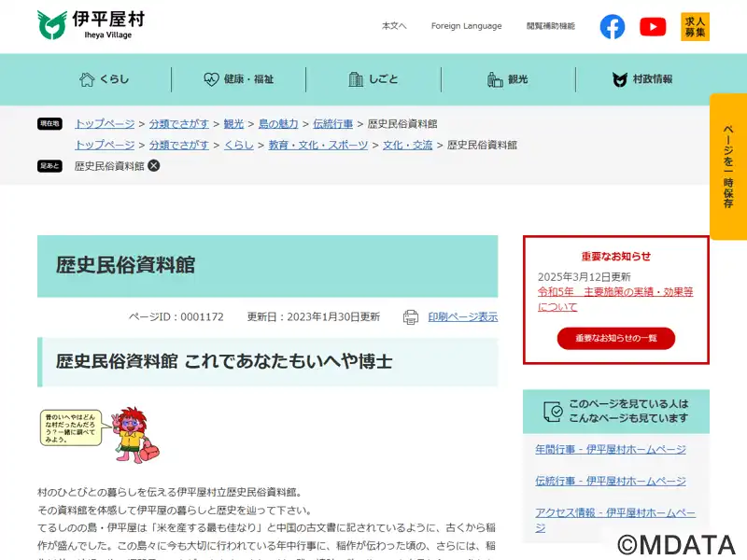Viewport: 747px width, 560px height.
Task: Open 年間行事 - 伊平屋村ホームページ link
Action: coord(611,449)
